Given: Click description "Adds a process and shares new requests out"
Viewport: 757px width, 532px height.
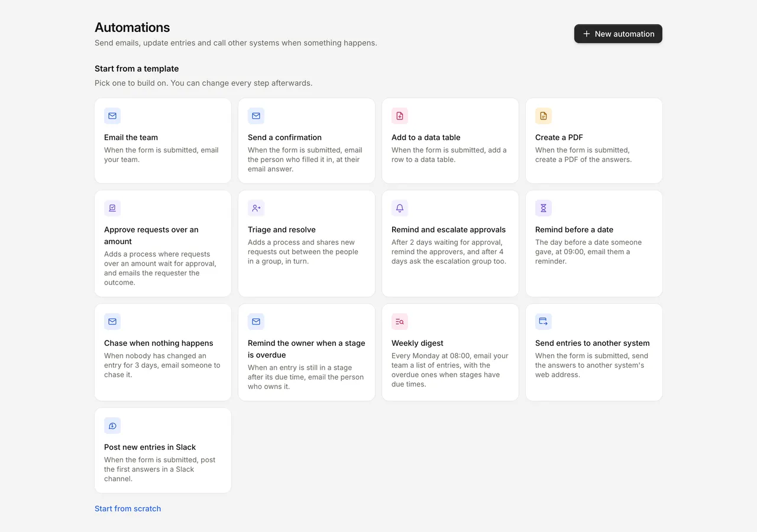Looking at the screenshot, I should (303, 252).
